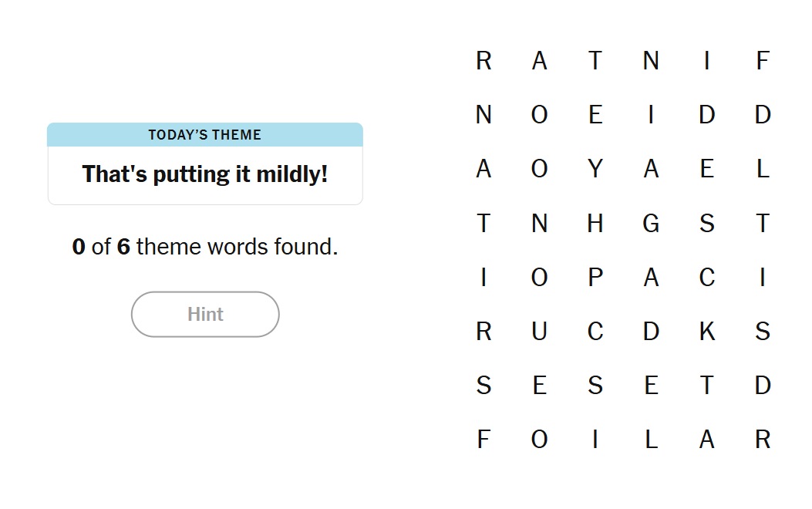Image resolution: width=812 pixels, height=509 pixels.
Task: Select the letter N left of H
Action: tap(539, 223)
